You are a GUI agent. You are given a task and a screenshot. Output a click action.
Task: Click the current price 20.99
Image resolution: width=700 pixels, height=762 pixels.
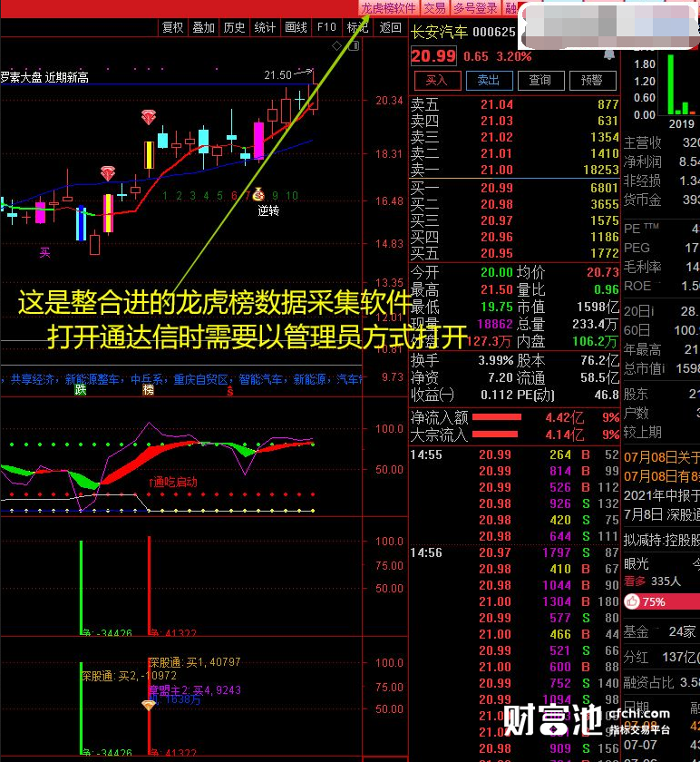(433, 56)
